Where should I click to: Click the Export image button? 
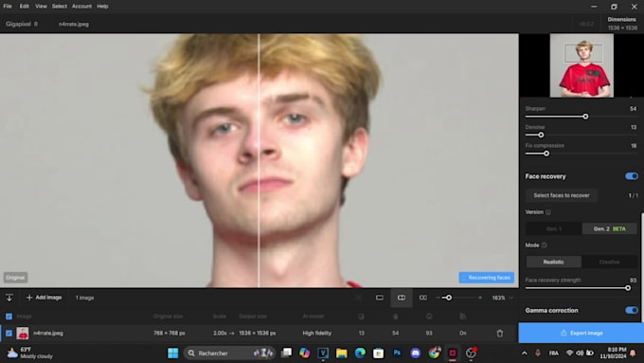click(x=581, y=333)
